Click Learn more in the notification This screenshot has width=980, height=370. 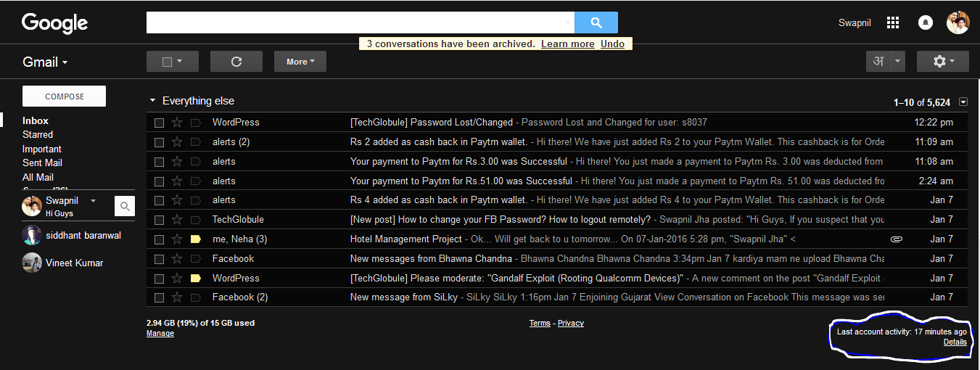[568, 44]
